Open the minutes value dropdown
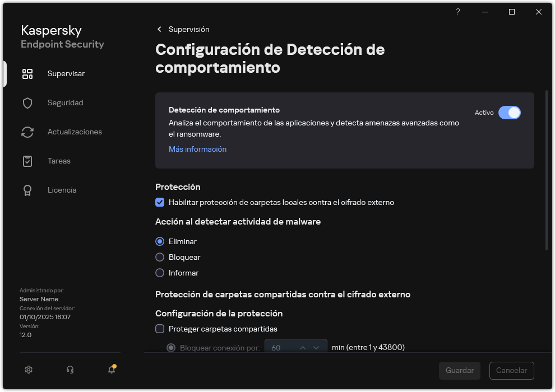Viewport: 555px width, 392px height. click(316, 347)
